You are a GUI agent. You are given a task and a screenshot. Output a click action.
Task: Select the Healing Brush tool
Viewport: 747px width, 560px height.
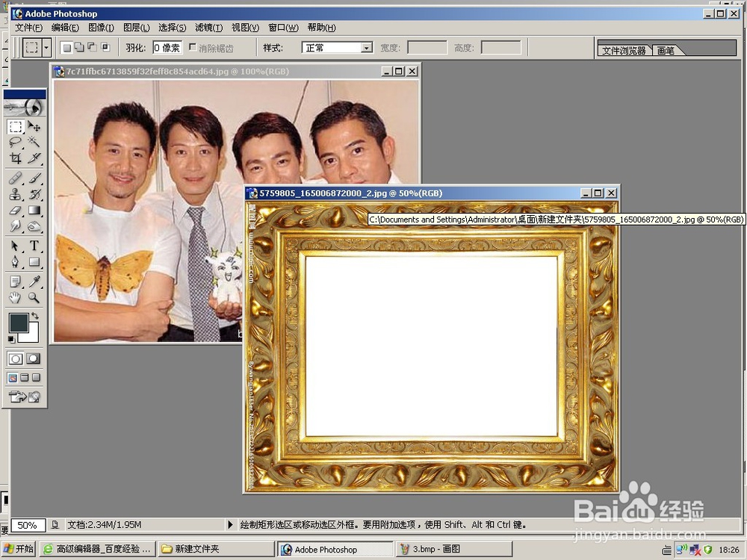click(x=16, y=178)
